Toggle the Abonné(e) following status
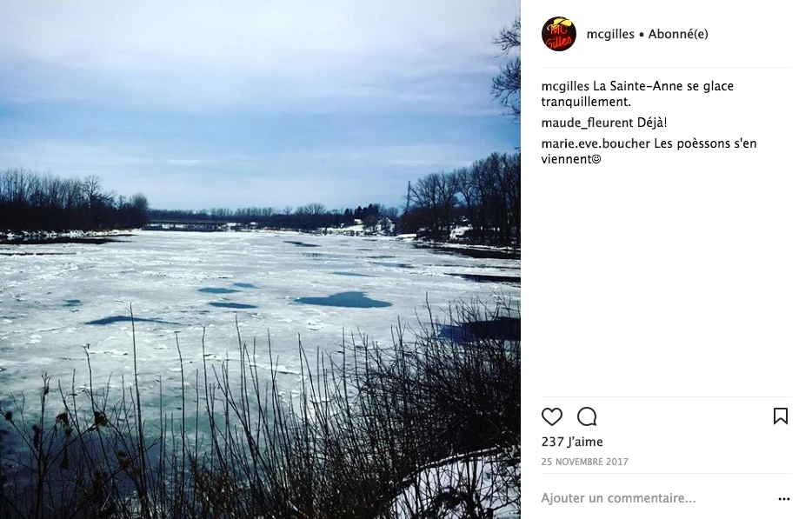 [678, 34]
